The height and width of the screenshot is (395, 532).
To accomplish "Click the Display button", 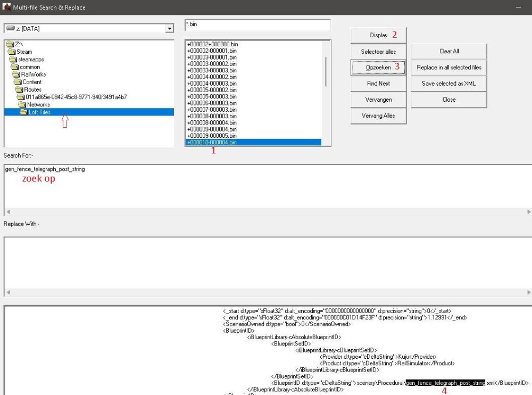I will 378,35.
